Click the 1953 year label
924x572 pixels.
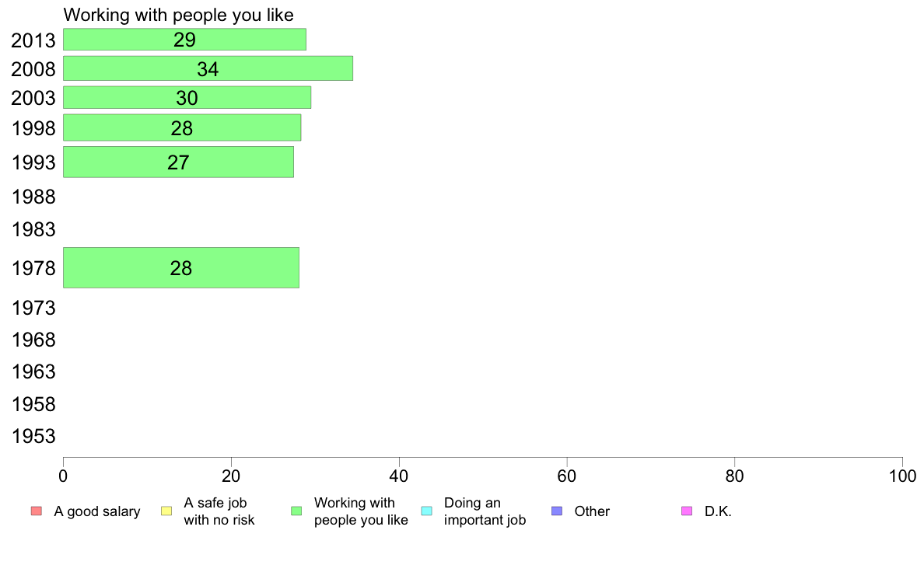[x=33, y=437]
